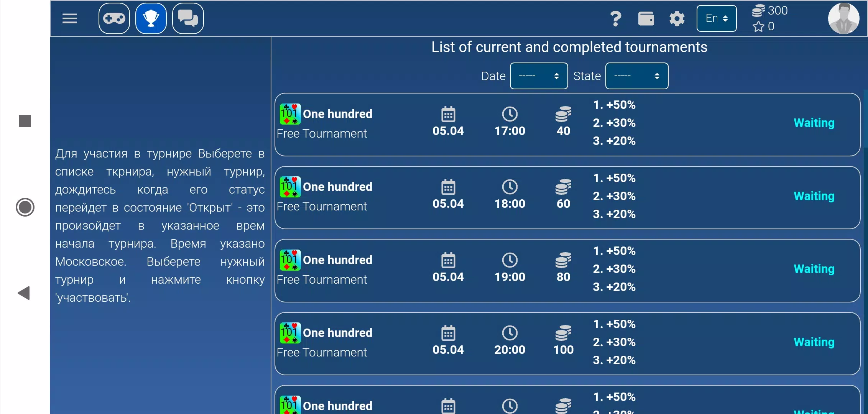Click the star/favorites icon showing 0

click(x=759, y=26)
